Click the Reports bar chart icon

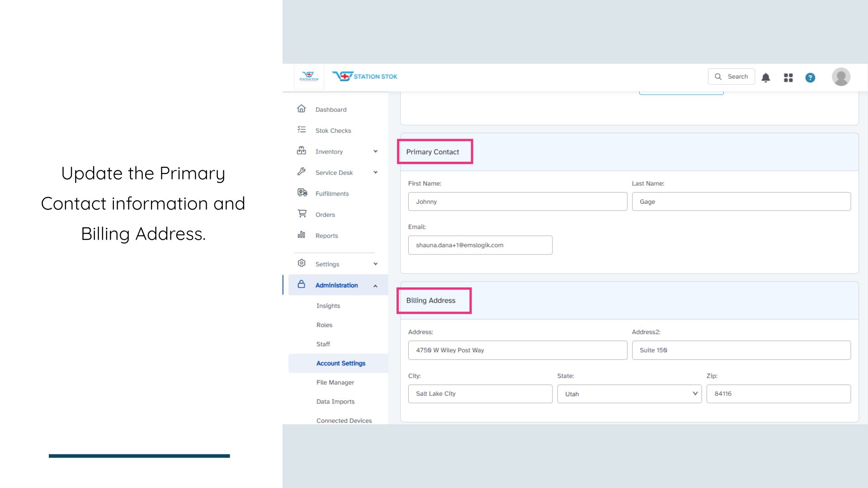[302, 235]
